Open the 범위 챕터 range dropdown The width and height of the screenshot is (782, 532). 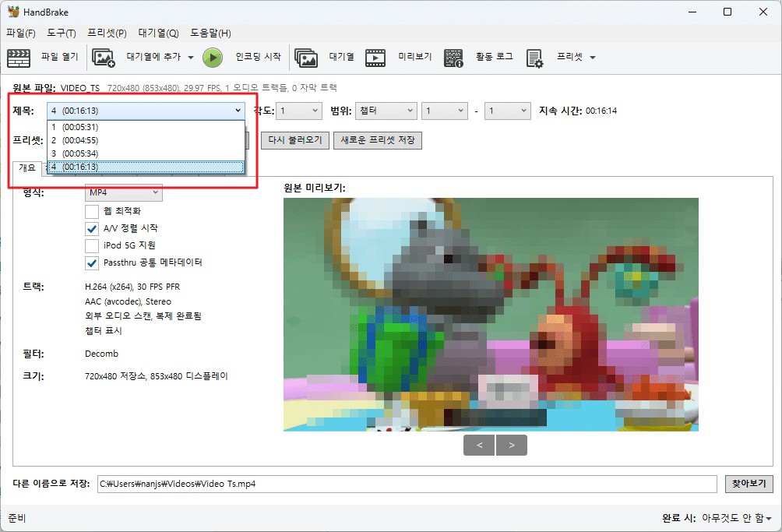386,111
